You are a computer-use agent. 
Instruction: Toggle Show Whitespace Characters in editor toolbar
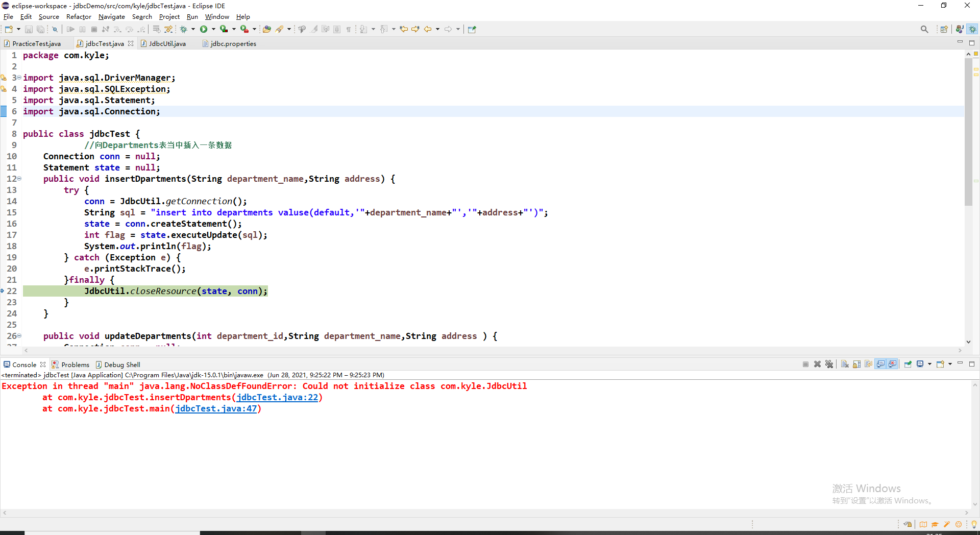[x=349, y=29]
